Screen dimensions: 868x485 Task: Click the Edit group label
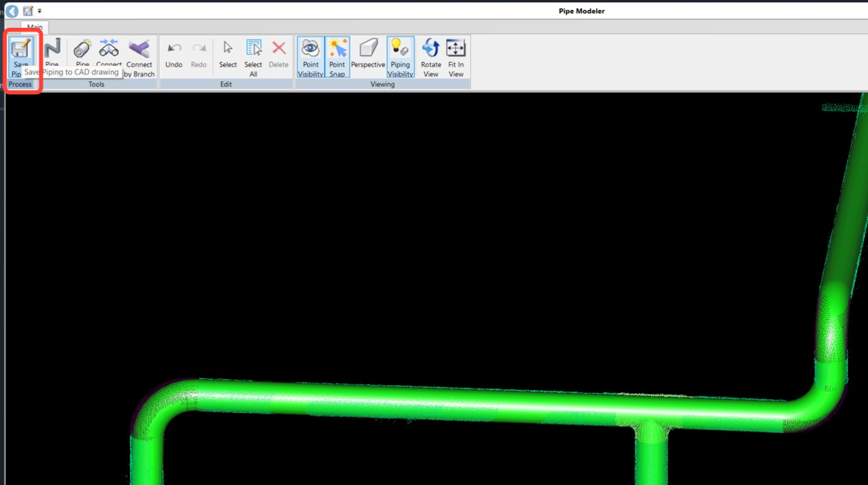click(x=226, y=84)
